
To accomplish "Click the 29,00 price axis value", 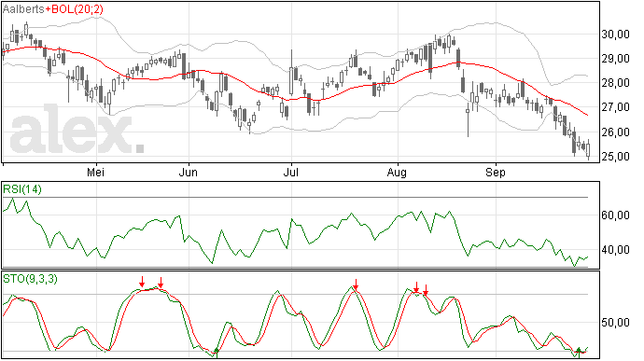I will point(616,59).
